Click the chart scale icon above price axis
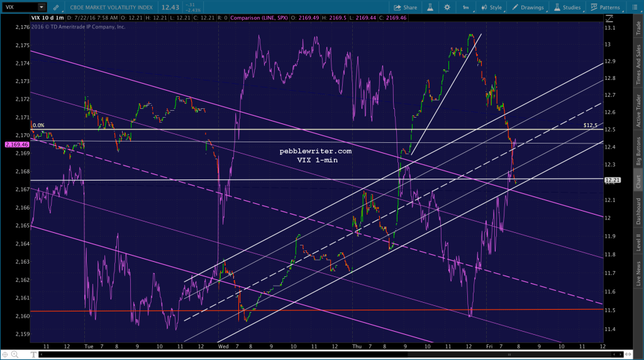The width and height of the screenshot is (644, 360). pos(609,18)
